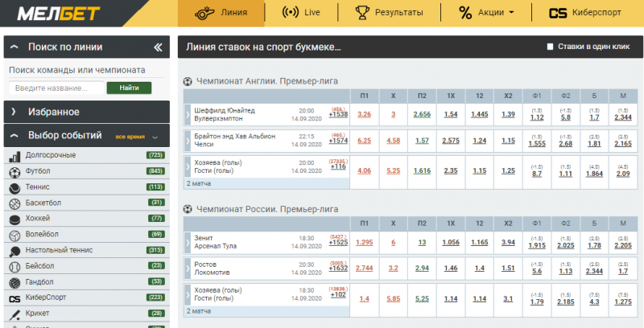
Task: Click the percent icon for Акции
Action: coord(465,13)
